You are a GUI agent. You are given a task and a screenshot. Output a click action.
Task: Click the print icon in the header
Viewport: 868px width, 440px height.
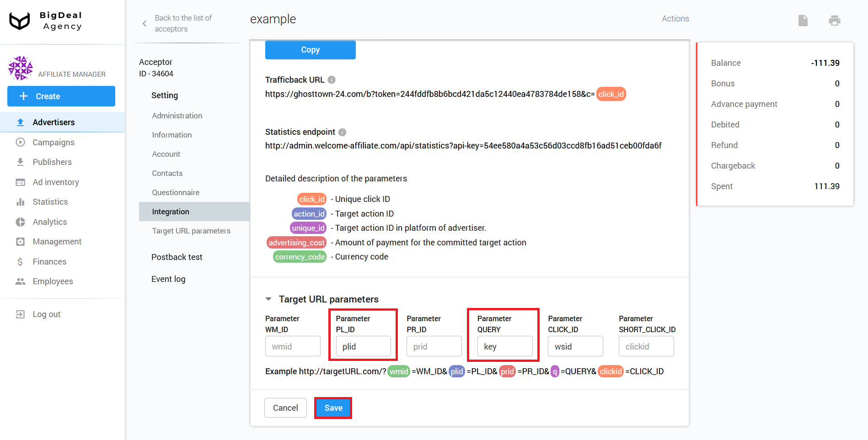point(834,20)
